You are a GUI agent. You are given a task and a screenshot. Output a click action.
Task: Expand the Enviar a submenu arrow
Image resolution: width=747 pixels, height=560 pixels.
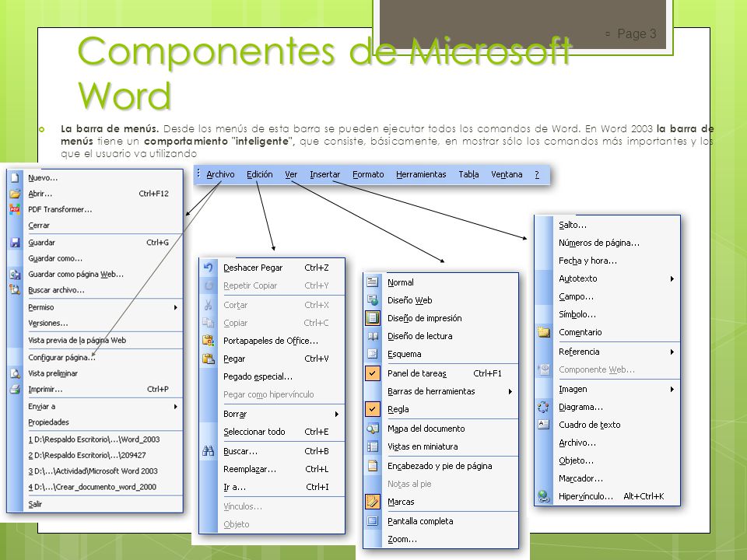176,407
